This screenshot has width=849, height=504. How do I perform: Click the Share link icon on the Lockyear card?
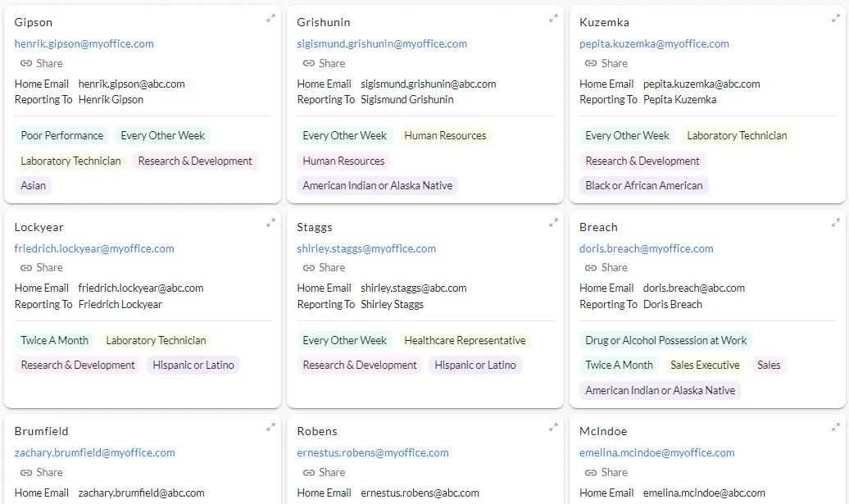(x=25, y=268)
